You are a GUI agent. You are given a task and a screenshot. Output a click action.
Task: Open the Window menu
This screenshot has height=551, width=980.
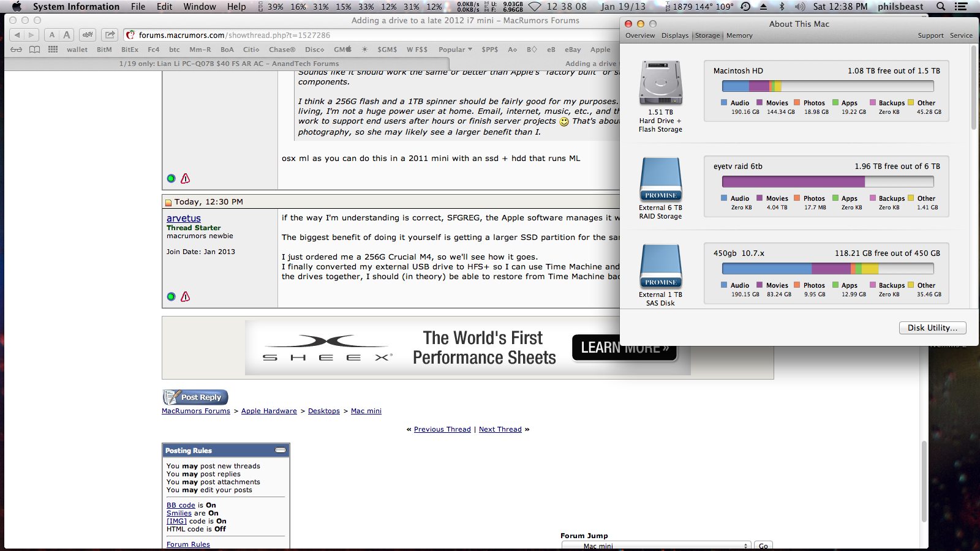[x=200, y=7]
